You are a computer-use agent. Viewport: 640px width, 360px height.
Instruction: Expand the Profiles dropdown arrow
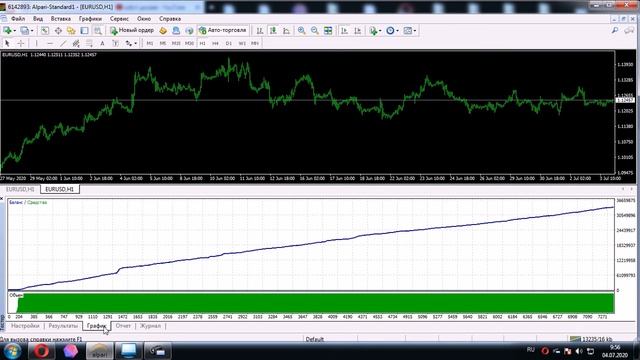point(32,31)
